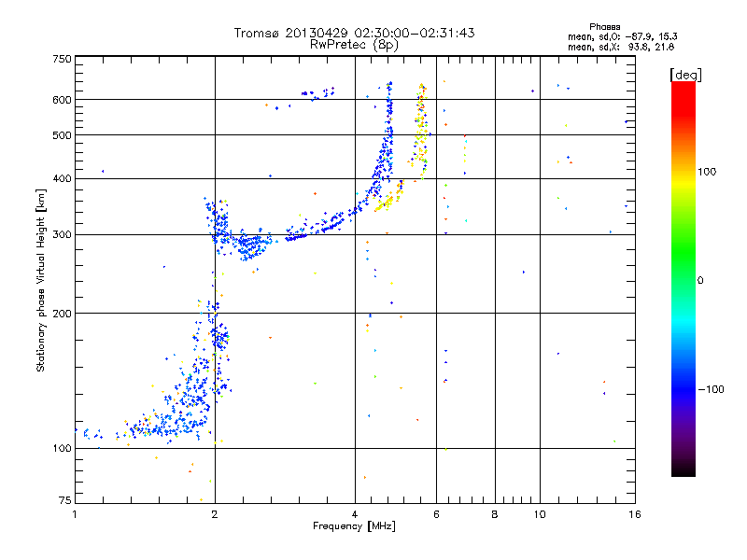This screenshot has width=747, height=560.
Task: Click the y-axis tick label '750'
Action: click(62, 59)
